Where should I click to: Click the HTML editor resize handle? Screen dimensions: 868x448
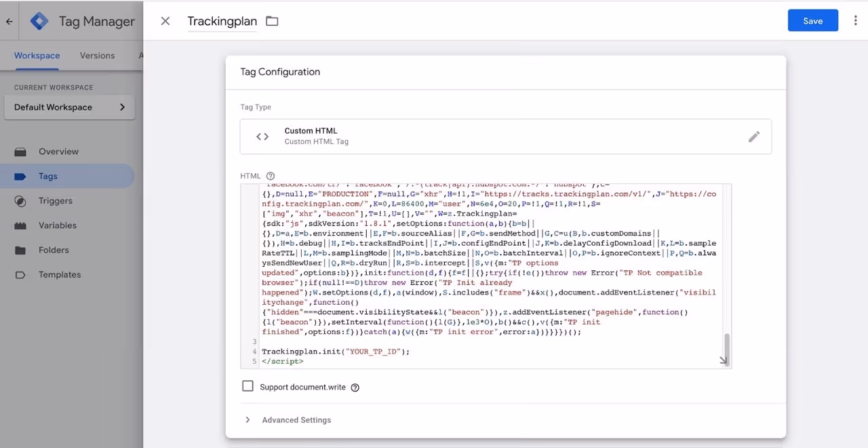click(723, 360)
